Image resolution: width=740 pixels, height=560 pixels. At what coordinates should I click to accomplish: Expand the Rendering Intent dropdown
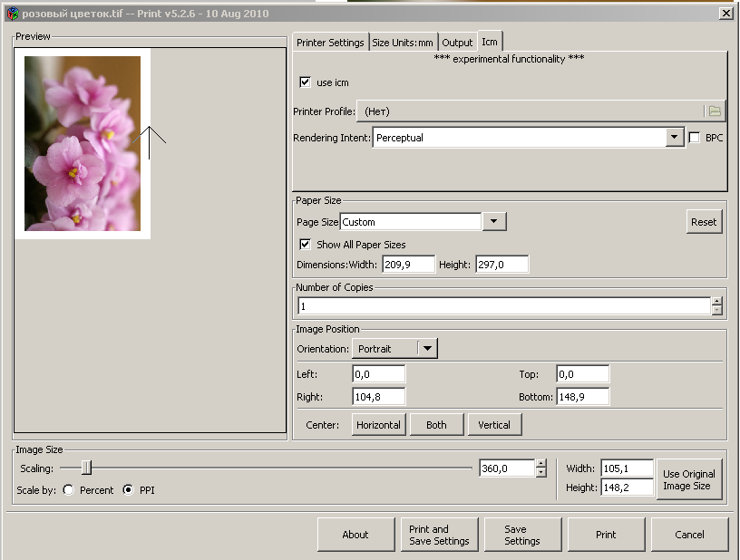[x=674, y=137]
